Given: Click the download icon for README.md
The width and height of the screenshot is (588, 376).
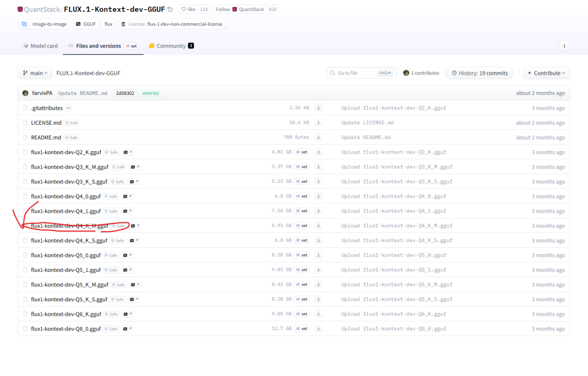Looking at the screenshot, I should [x=319, y=137].
